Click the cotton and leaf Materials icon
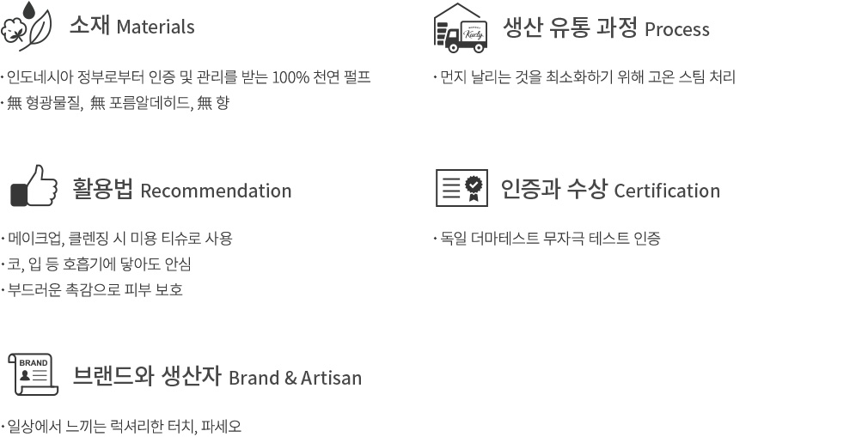 (x=26, y=26)
